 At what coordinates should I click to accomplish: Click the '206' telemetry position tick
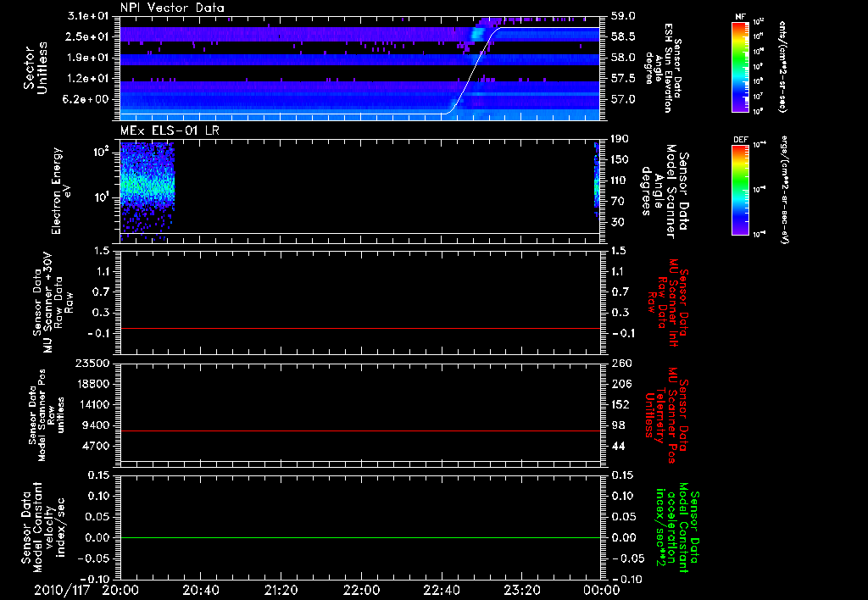click(x=620, y=384)
